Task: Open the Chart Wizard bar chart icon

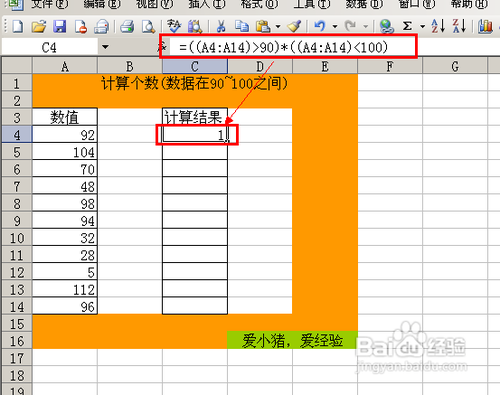Action: [485, 26]
